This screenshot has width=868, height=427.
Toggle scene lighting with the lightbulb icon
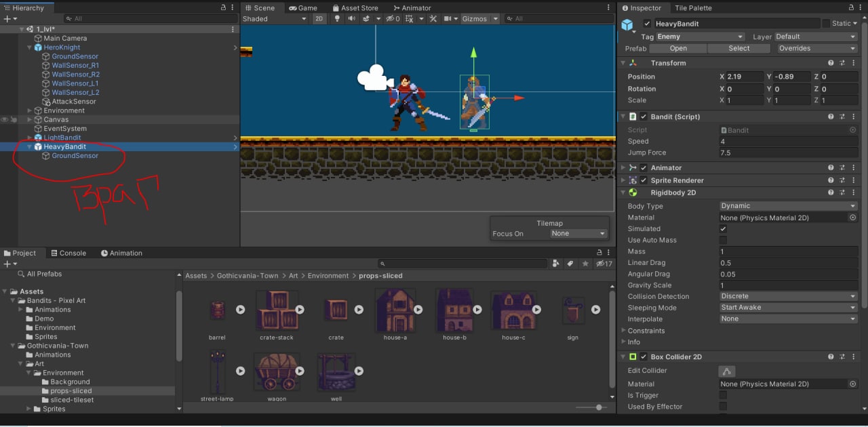coord(338,19)
